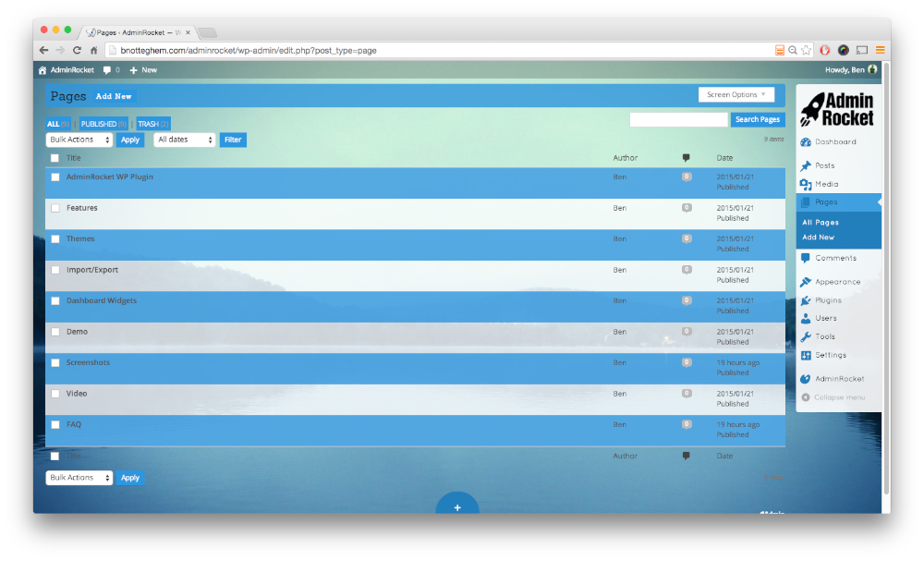Image resolution: width=924 pixels, height=561 pixels.
Task: Sort pages by the Date column header
Action: tap(724, 158)
